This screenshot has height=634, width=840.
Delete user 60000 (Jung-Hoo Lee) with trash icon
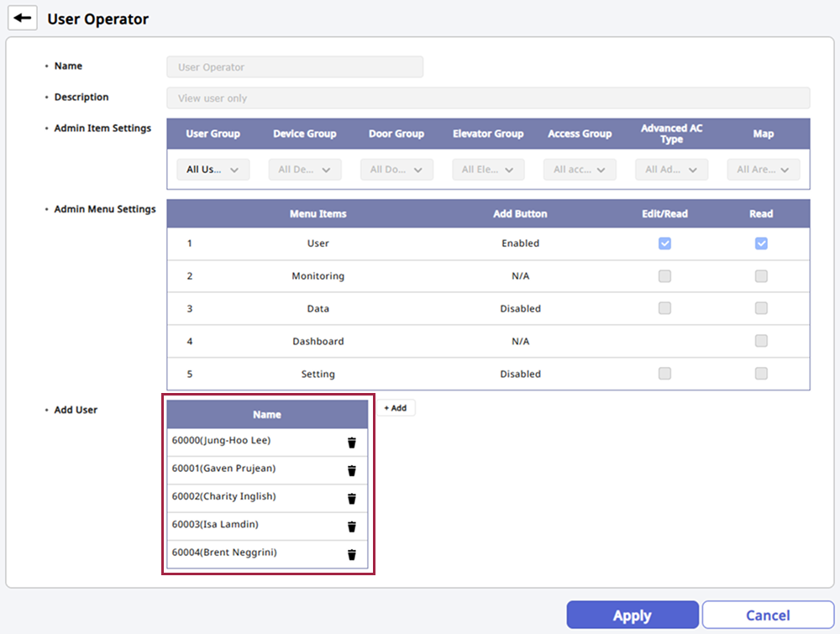click(352, 443)
